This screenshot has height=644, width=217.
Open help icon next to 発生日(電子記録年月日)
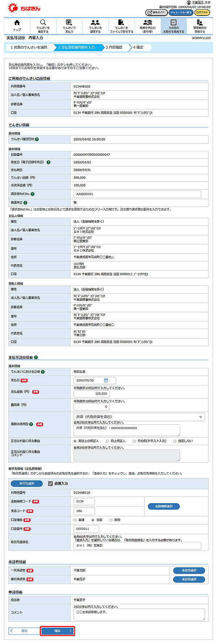coord(48,162)
